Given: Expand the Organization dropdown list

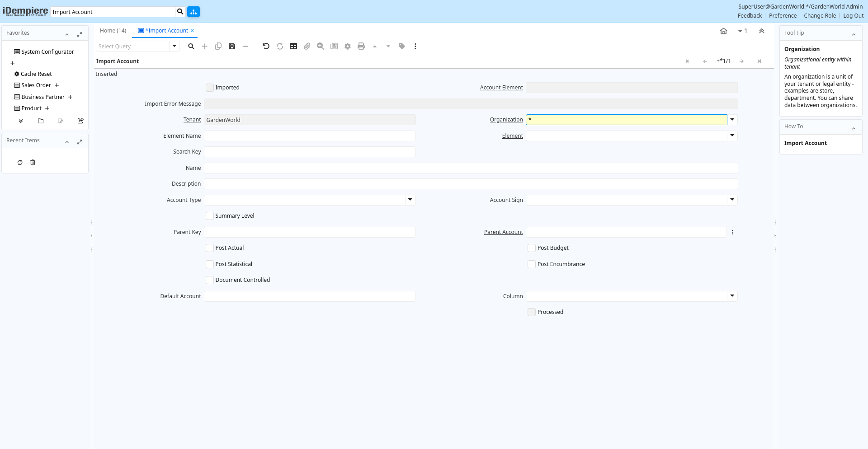Looking at the screenshot, I should [x=732, y=120].
